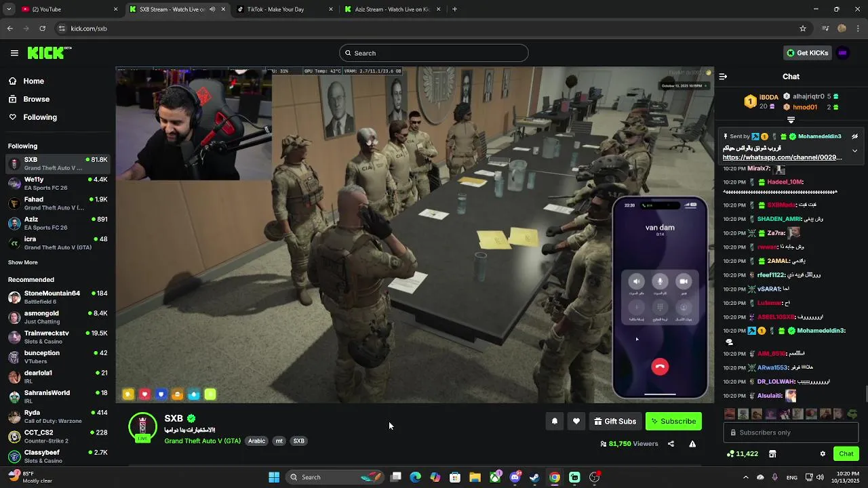The height and width of the screenshot is (488, 868).
Task: Collapse the chat panel
Action: click(x=723, y=77)
